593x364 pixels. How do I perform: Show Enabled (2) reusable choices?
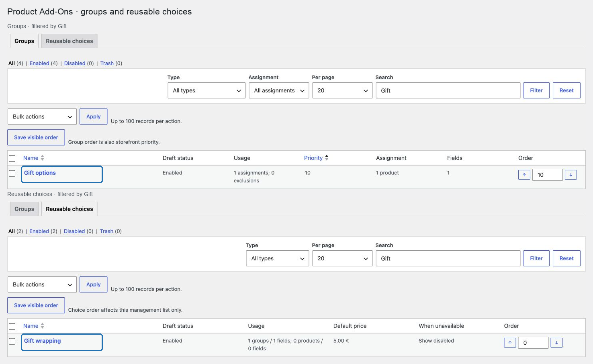tap(39, 231)
